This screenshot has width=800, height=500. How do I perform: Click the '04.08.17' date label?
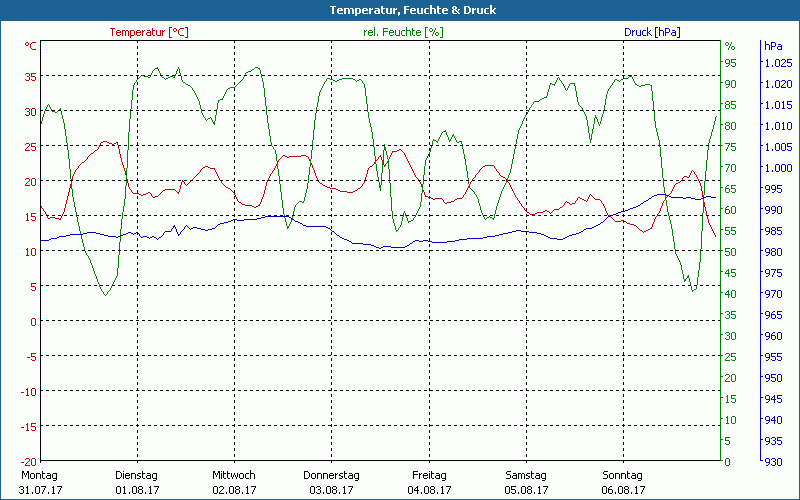pos(429,490)
